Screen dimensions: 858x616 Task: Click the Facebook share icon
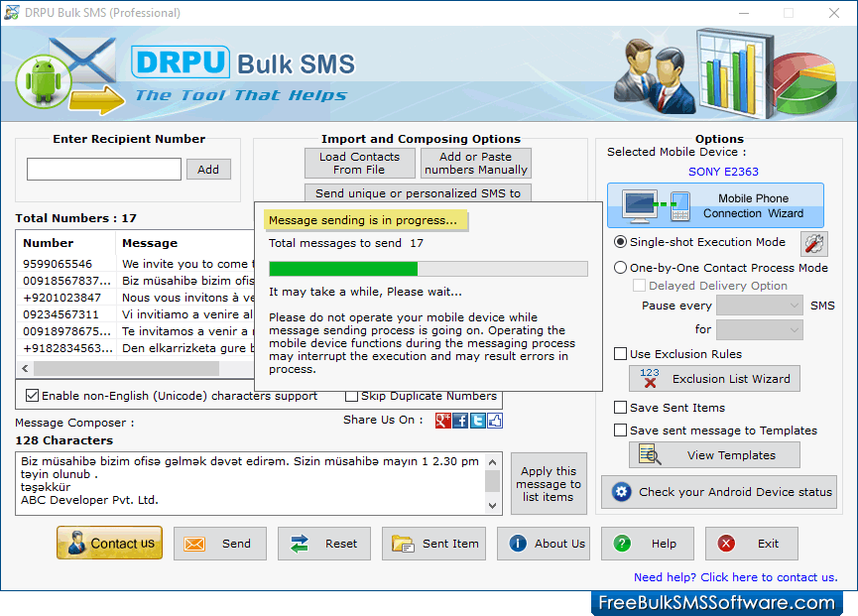tap(460, 421)
